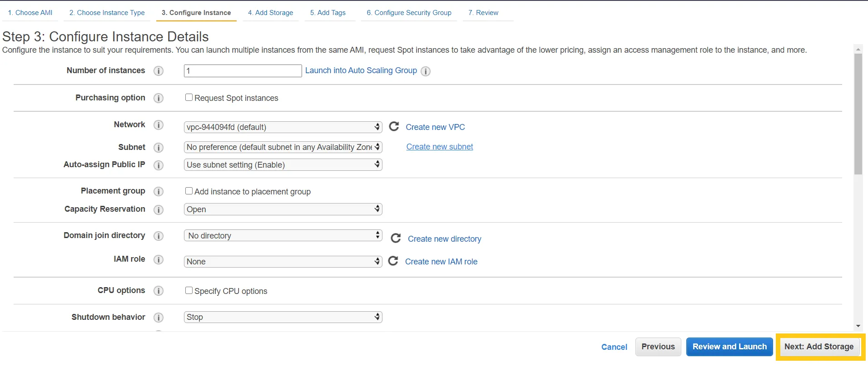Click the scrollbar down arrow

coord(858,326)
